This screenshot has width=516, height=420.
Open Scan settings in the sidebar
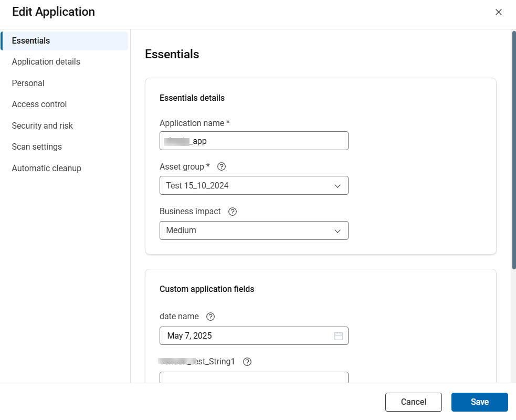[37, 147]
